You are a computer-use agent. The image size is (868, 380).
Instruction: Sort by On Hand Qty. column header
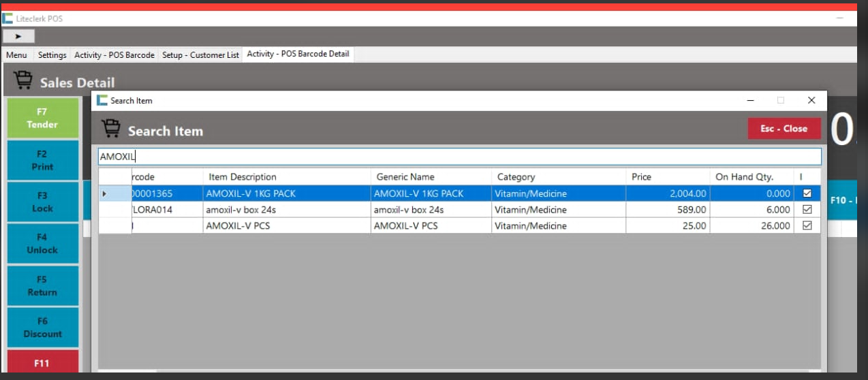click(751, 177)
